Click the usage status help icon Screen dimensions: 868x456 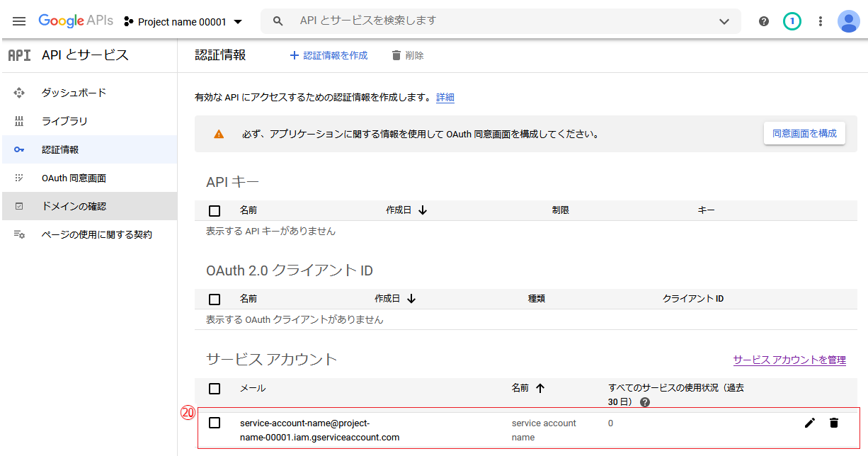pyautogui.click(x=644, y=402)
